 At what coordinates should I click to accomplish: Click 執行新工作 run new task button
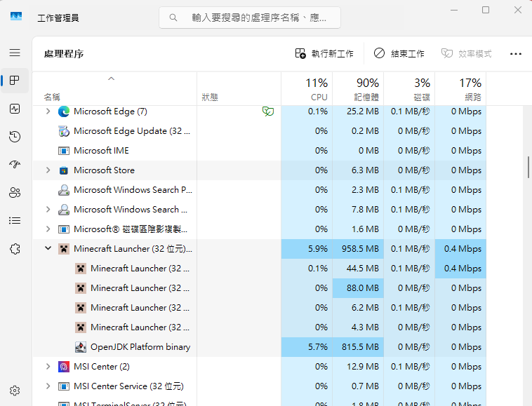(324, 53)
